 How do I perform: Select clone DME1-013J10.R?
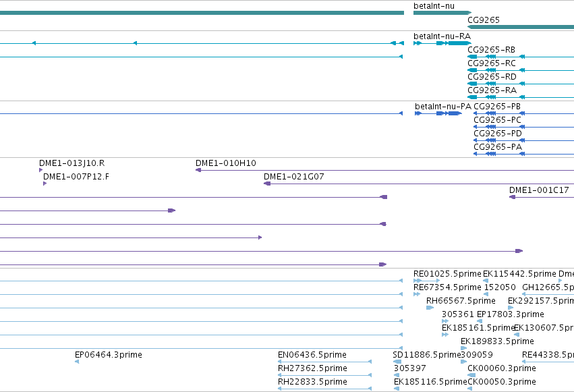[x=71, y=163]
